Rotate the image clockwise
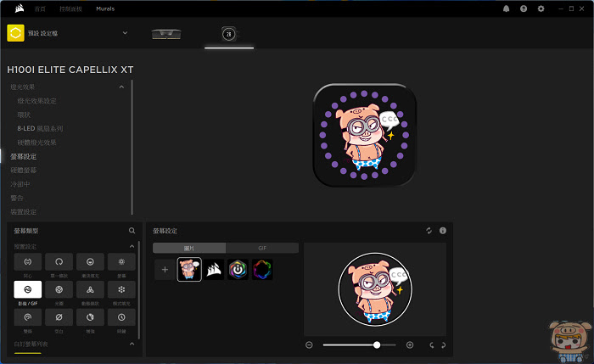 pyautogui.click(x=443, y=345)
